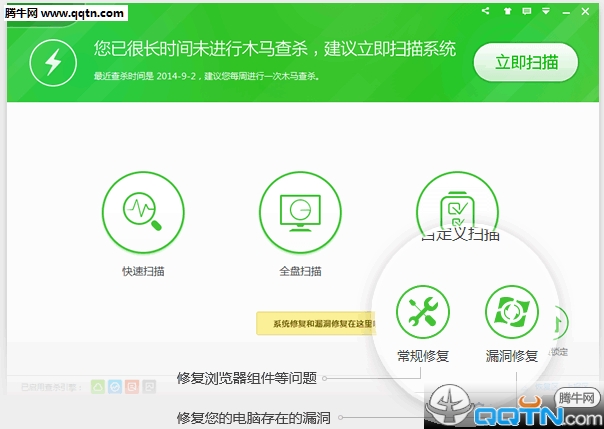
Task: Minimize the security scanner window
Action: (x=566, y=12)
